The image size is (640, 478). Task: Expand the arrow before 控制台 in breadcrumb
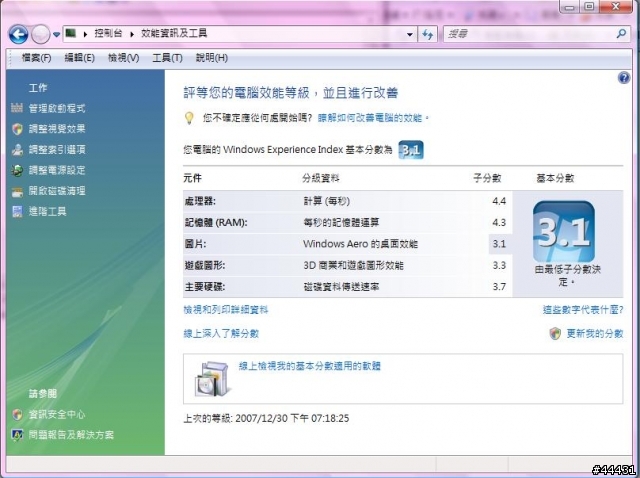click(86, 34)
